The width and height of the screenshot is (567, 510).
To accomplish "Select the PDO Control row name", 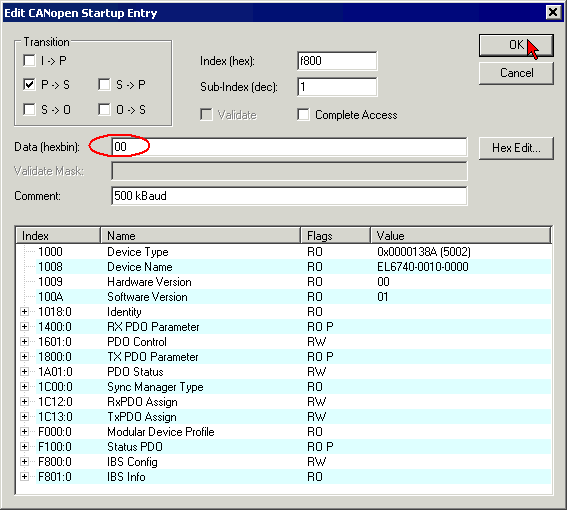I will pyautogui.click(x=137, y=342).
